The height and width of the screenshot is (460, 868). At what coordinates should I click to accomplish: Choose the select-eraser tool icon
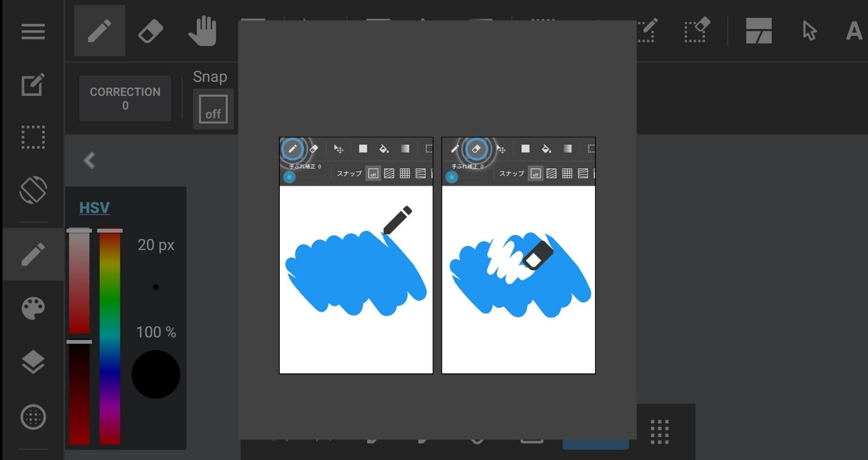click(x=697, y=30)
